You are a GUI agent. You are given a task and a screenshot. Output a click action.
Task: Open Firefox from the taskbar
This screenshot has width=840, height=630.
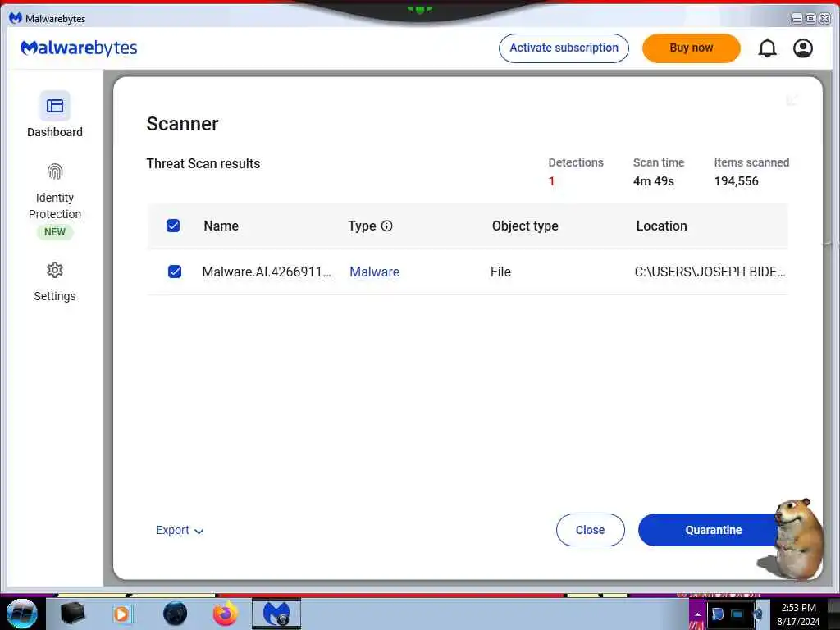point(225,614)
